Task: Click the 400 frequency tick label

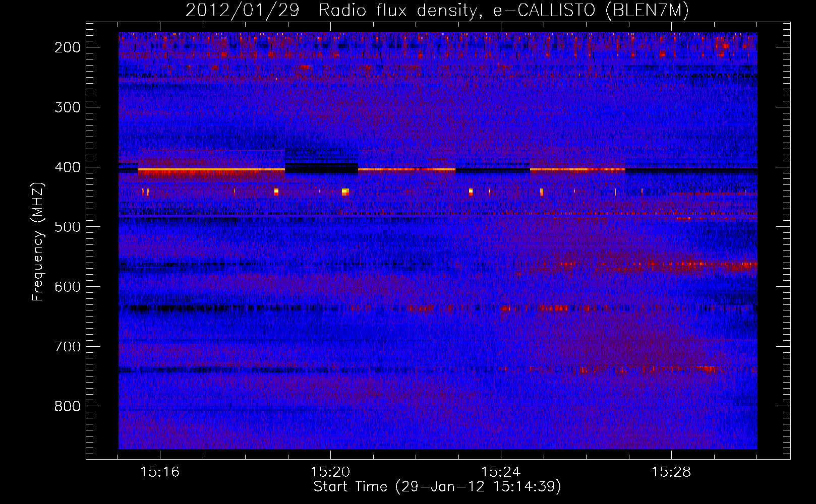Action: click(x=67, y=167)
